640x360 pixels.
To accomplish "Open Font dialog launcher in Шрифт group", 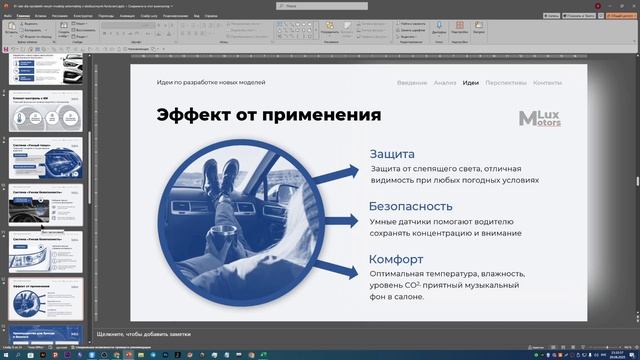I will click(x=176, y=42).
